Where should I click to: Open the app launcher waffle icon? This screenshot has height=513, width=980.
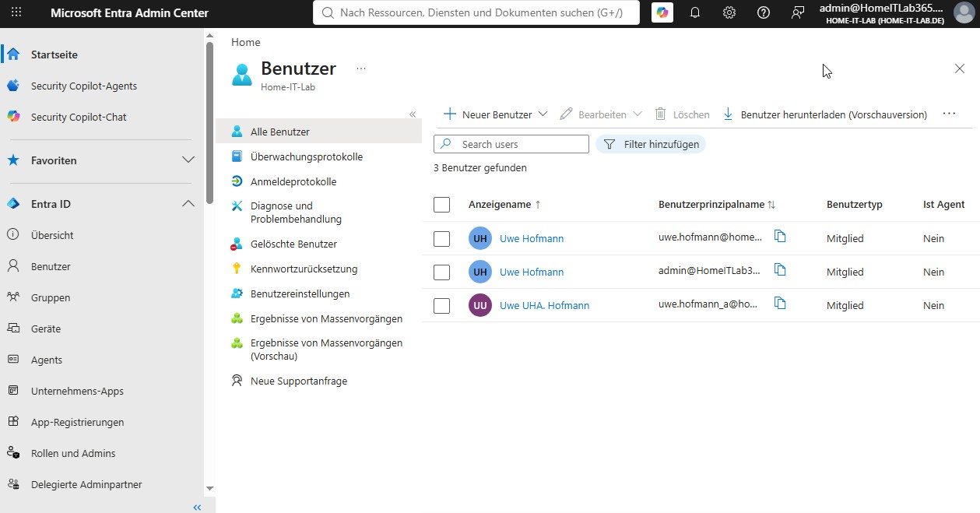click(x=16, y=12)
